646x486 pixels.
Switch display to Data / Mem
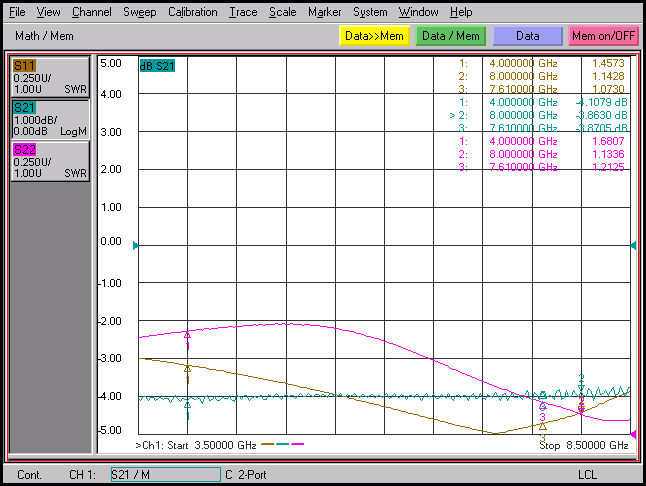451,36
